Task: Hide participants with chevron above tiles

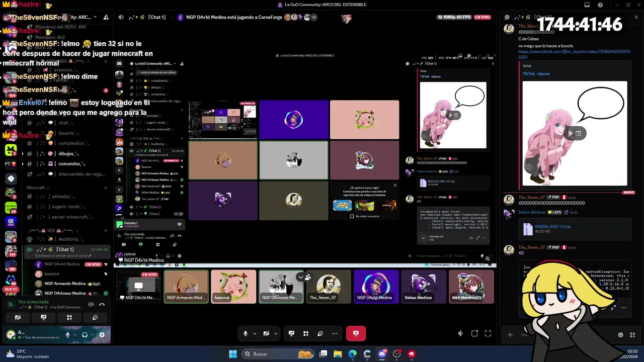Action: tap(301, 277)
